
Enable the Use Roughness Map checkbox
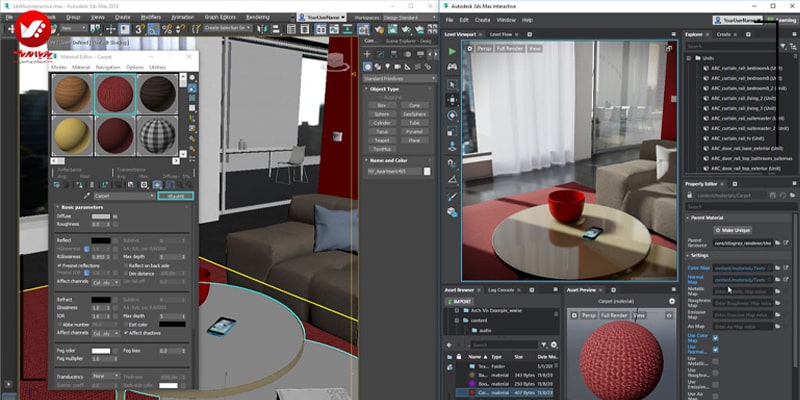tap(715, 373)
